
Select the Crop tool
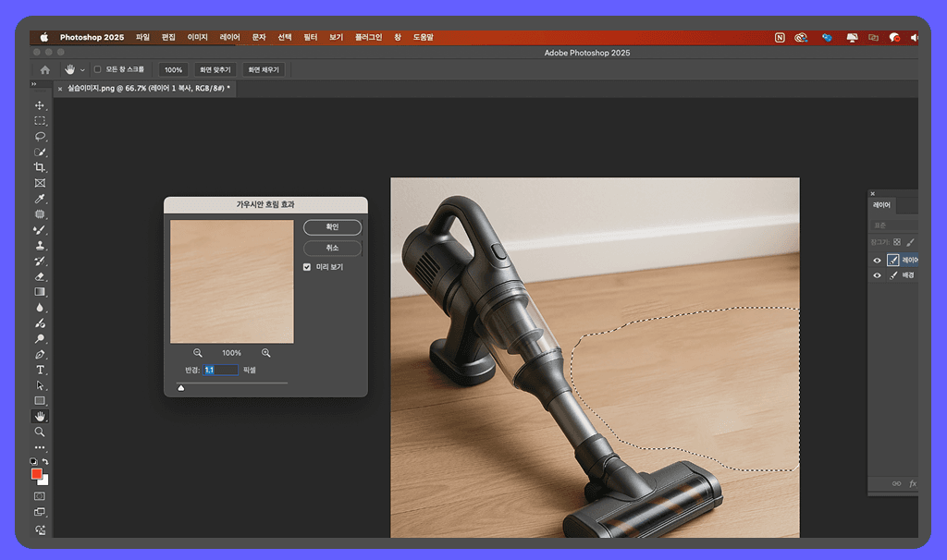[x=40, y=167]
